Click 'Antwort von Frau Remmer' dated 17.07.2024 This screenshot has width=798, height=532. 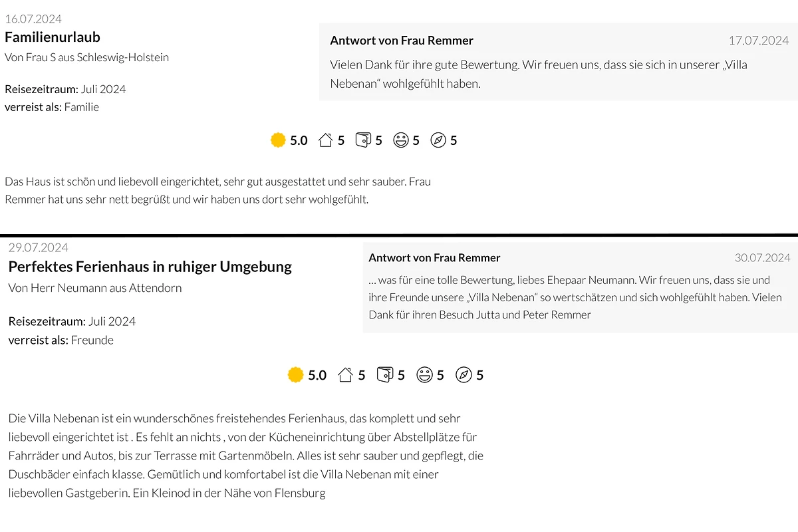(402, 41)
